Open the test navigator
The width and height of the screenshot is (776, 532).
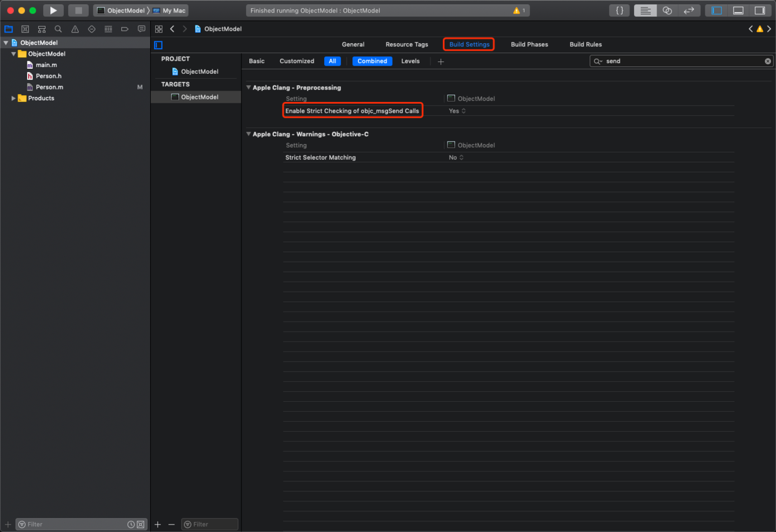92,29
